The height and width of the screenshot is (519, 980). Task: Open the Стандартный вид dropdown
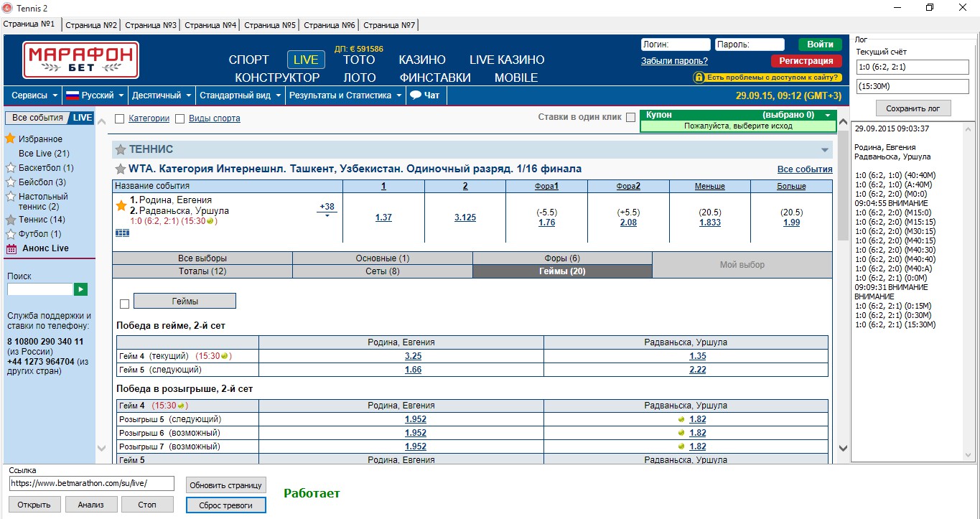click(x=241, y=95)
